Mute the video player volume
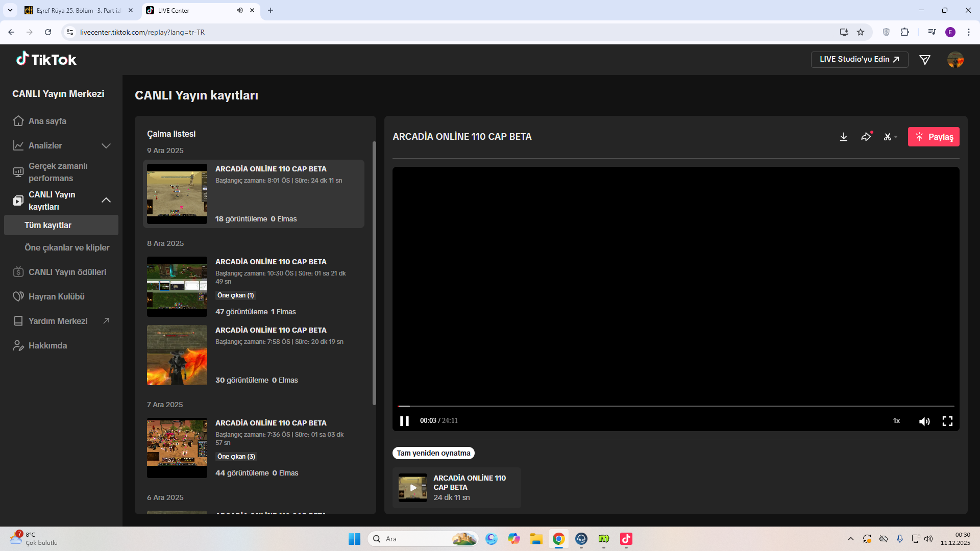This screenshot has width=980, height=551. [x=924, y=421]
